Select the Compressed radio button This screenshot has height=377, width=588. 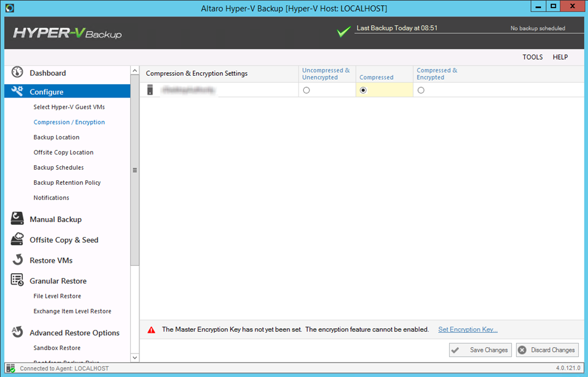coord(363,90)
